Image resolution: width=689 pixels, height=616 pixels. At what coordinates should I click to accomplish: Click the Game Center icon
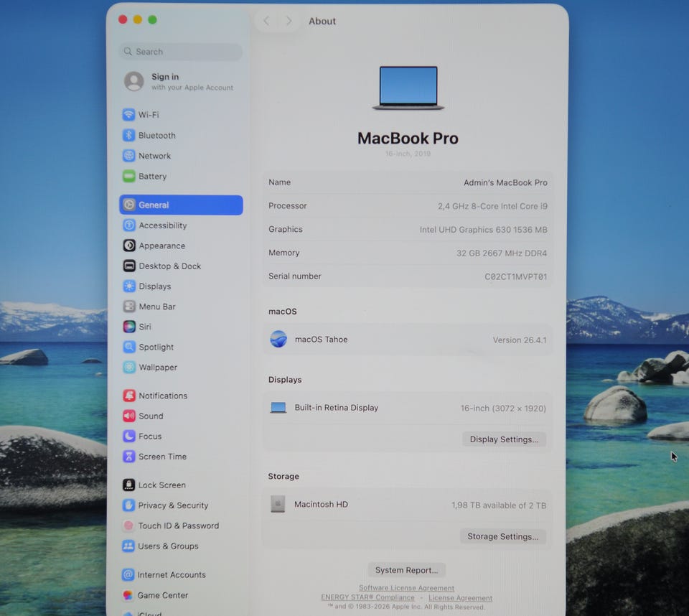128,595
